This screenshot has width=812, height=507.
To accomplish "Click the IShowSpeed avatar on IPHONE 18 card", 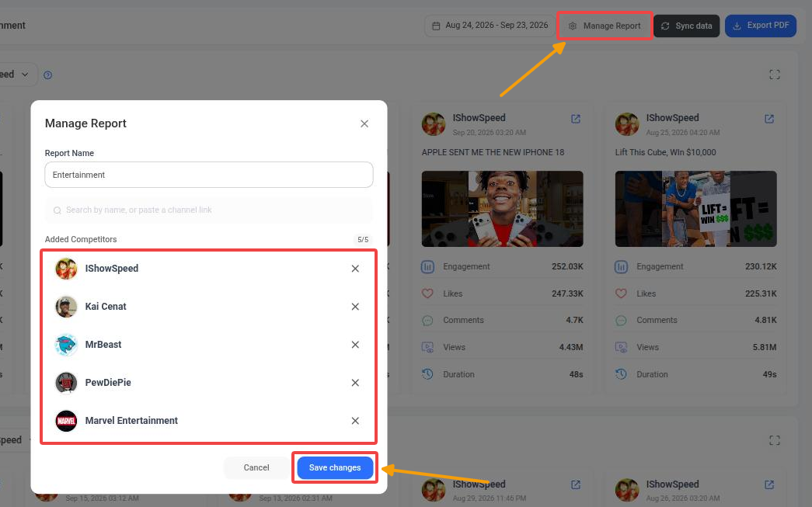I will [434, 125].
